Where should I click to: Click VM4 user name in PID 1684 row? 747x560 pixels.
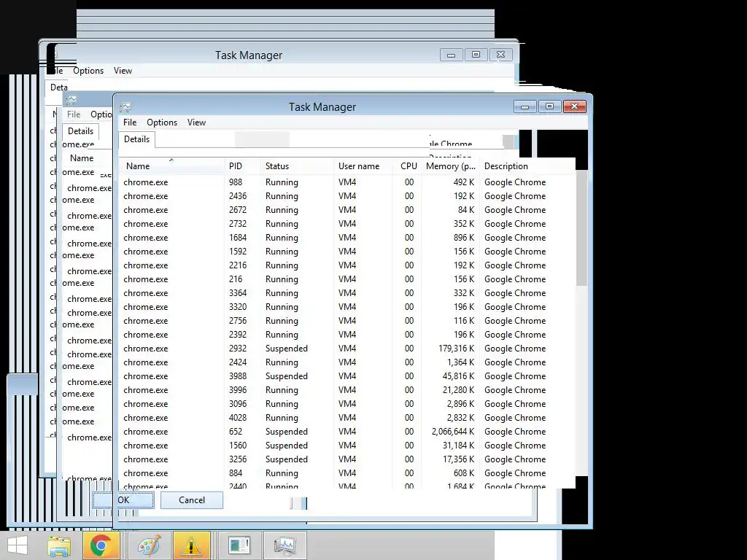pos(347,237)
